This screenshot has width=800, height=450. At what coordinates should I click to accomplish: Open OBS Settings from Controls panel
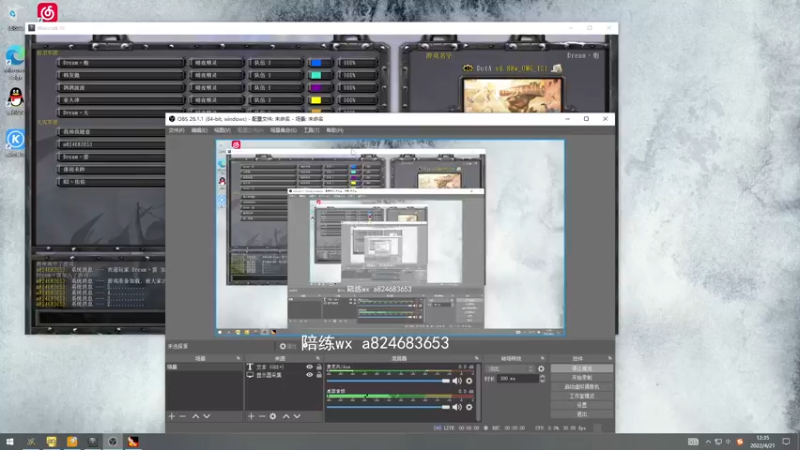(x=582, y=405)
